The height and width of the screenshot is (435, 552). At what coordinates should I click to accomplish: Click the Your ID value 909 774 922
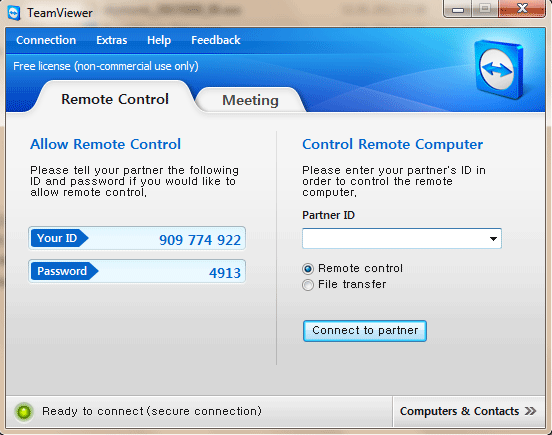[x=200, y=240]
